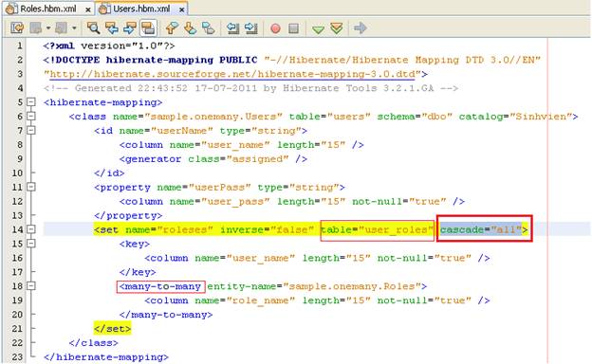Click the greyed Back navigation icon

pyautogui.click(x=37, y=27)
